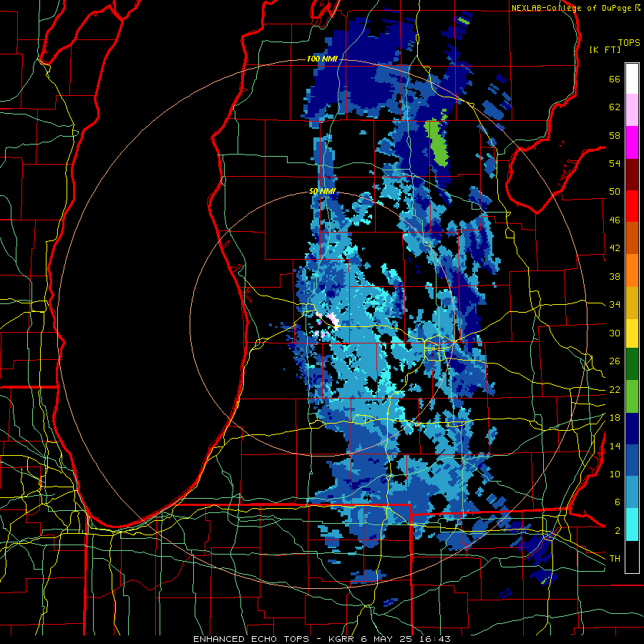The height and width of the screenshot is (644, 644).
Task: Pick the gold legend swatch
Action: [x=632, y=303]
